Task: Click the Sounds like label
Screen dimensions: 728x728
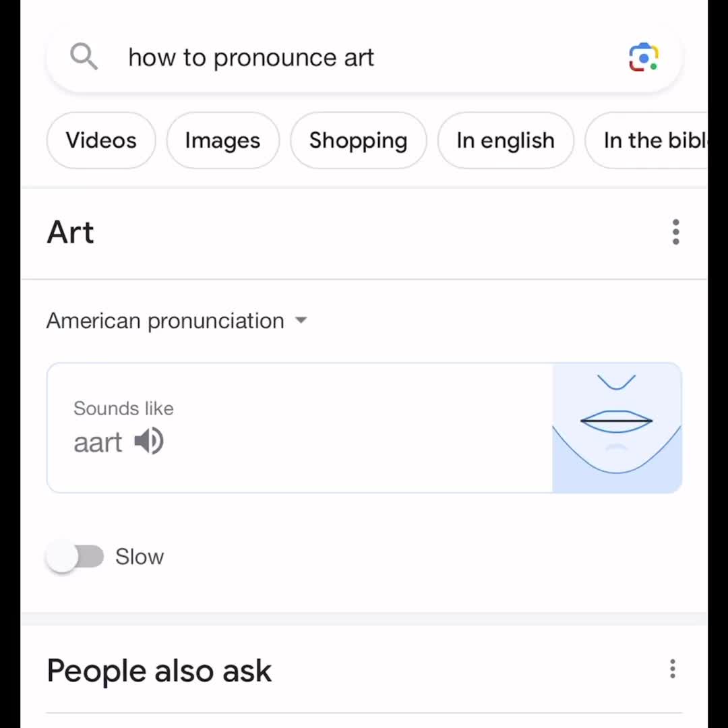Action: (x=123, y=408)
